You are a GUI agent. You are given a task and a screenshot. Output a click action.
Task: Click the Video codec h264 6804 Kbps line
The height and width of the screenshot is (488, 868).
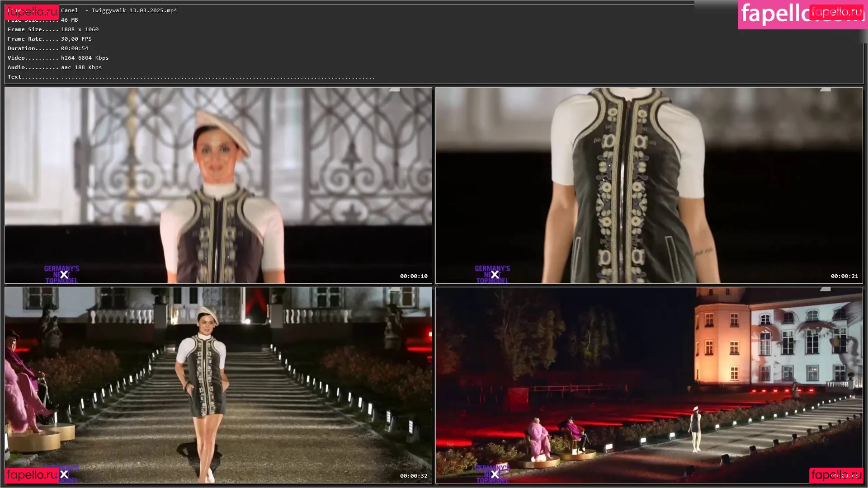coord(85,58)
